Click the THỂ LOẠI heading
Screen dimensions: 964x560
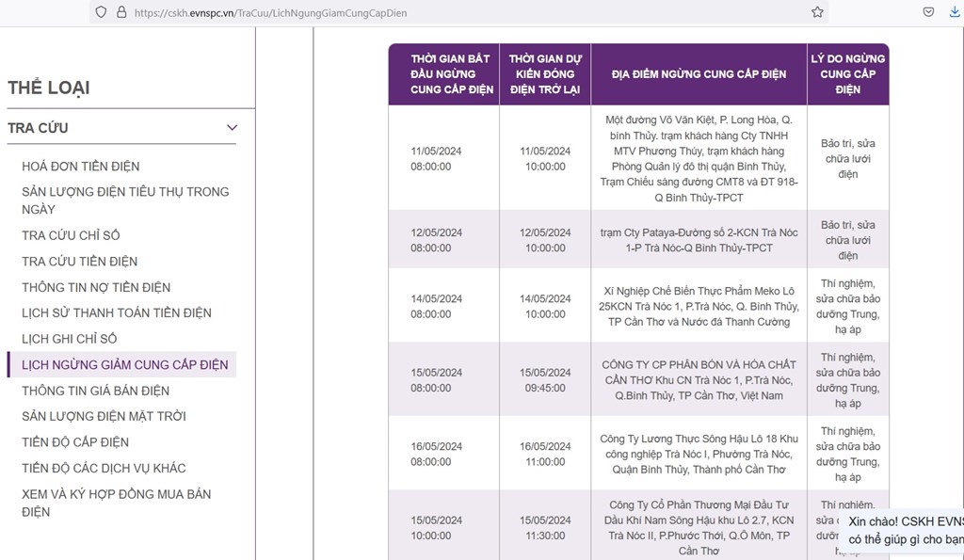pos(49,88)
